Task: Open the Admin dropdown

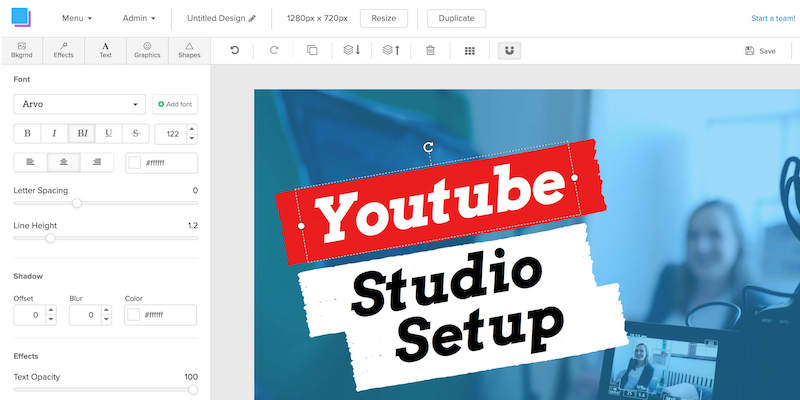Action: click(139, 18)
